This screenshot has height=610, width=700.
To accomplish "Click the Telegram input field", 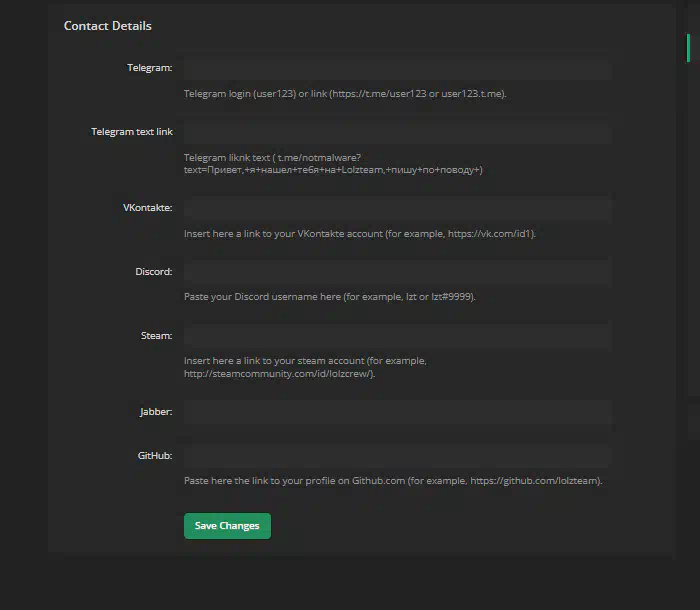I will tap(397, 68).
